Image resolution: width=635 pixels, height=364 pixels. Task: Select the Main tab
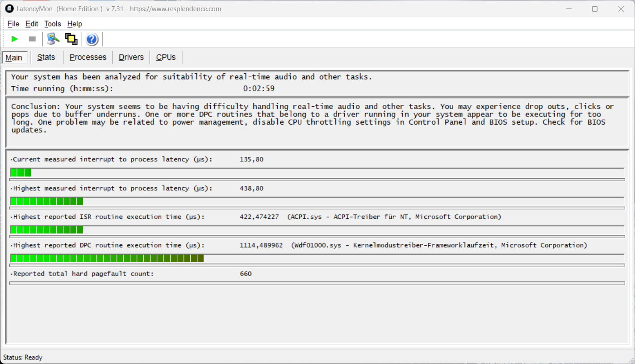pyautogui.click(x=14, y=58)
